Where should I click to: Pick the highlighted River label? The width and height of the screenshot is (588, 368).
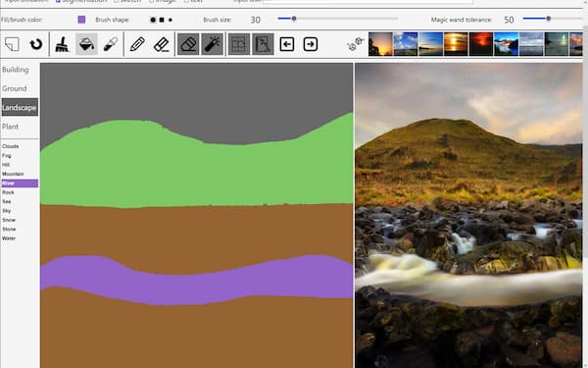(20, 184)
